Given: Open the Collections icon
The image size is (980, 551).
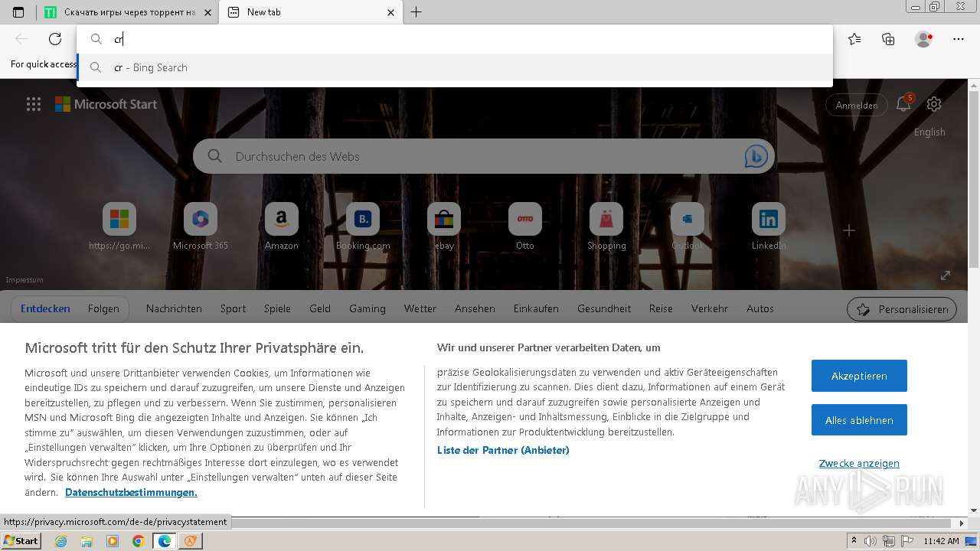Looking at the screenshot, I should (888, 39).
